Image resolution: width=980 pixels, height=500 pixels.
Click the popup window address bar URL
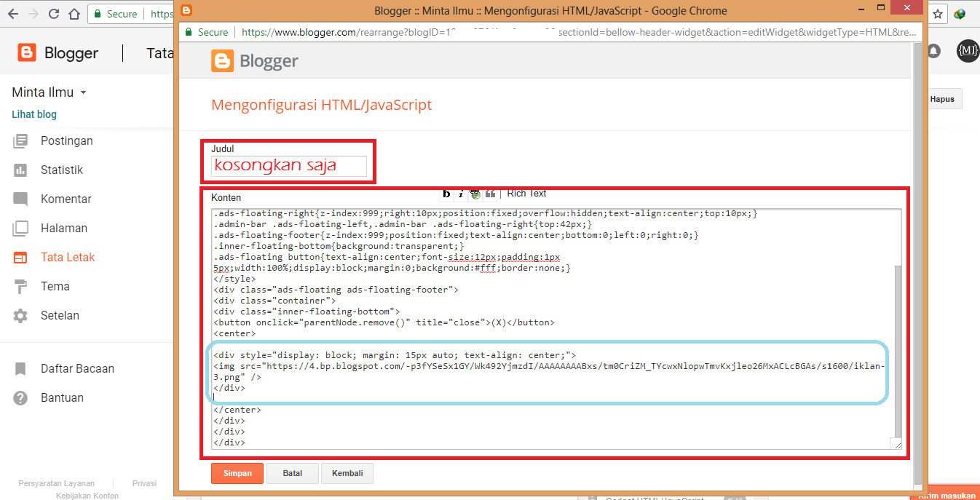pyautogui.click(x=579, y=32)
